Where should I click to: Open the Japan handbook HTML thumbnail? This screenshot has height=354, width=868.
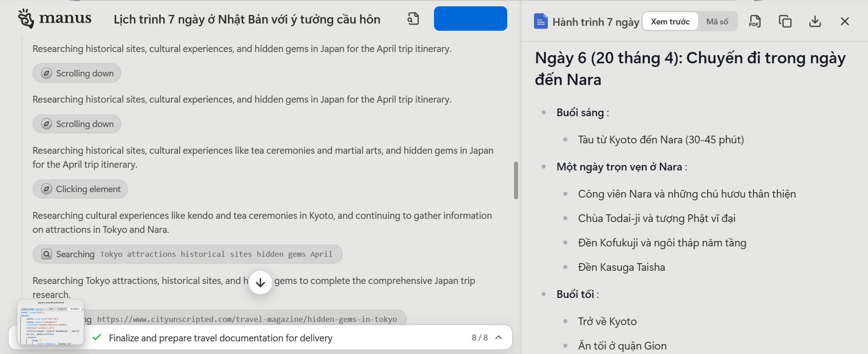(x=51, y=322)
